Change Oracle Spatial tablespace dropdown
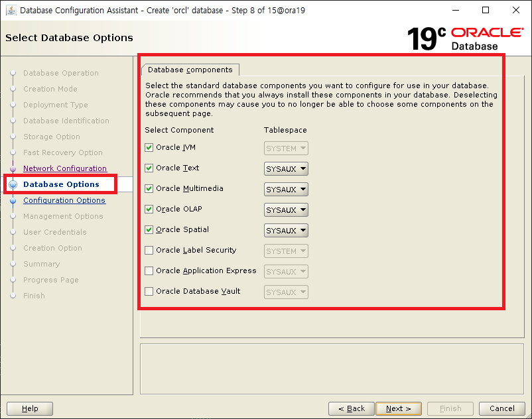532x419 pixels. click(286, 231)
